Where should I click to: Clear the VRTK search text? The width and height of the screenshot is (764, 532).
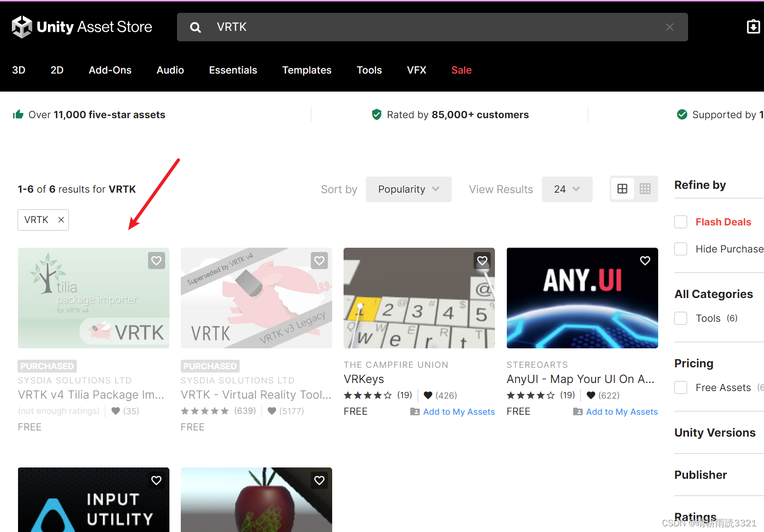pos(670,27)
